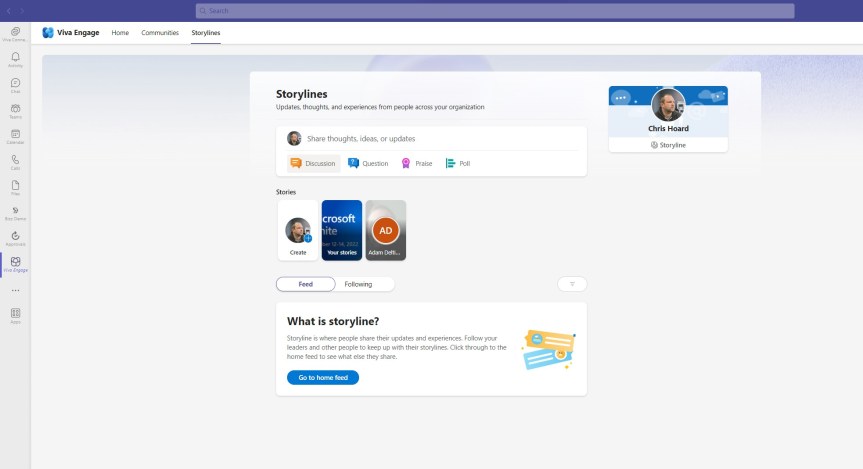
Task: Open the app below Files in sidebar
Action: pos(15,213)
